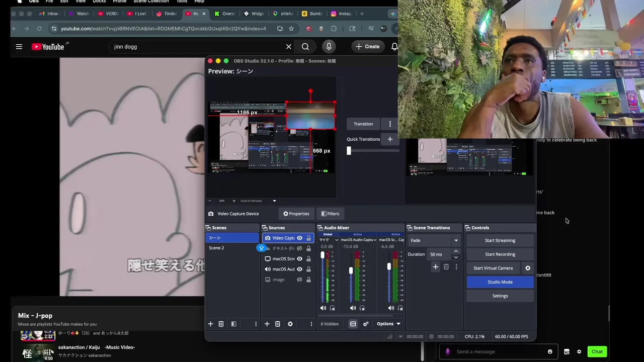Viewport: 644px width, 362px height.
Task: Hide the Video Capture Device source
Action: [x=299, y=238]
